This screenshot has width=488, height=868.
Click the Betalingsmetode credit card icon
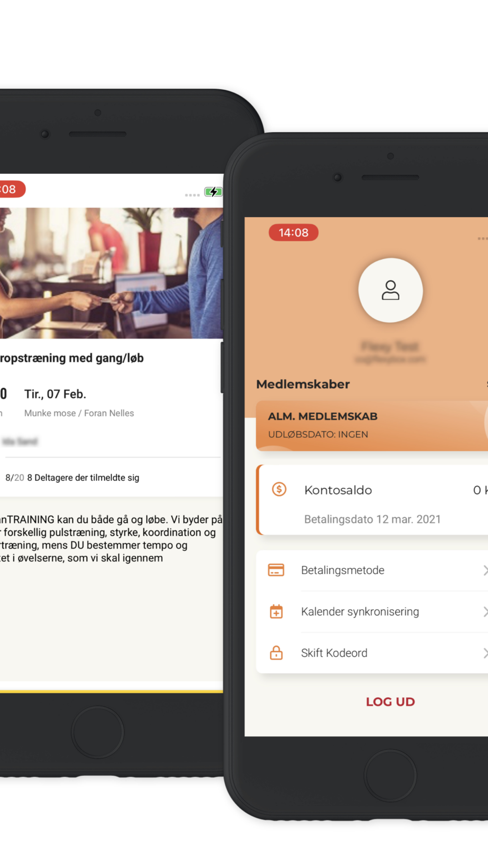(x=276, y=570)
